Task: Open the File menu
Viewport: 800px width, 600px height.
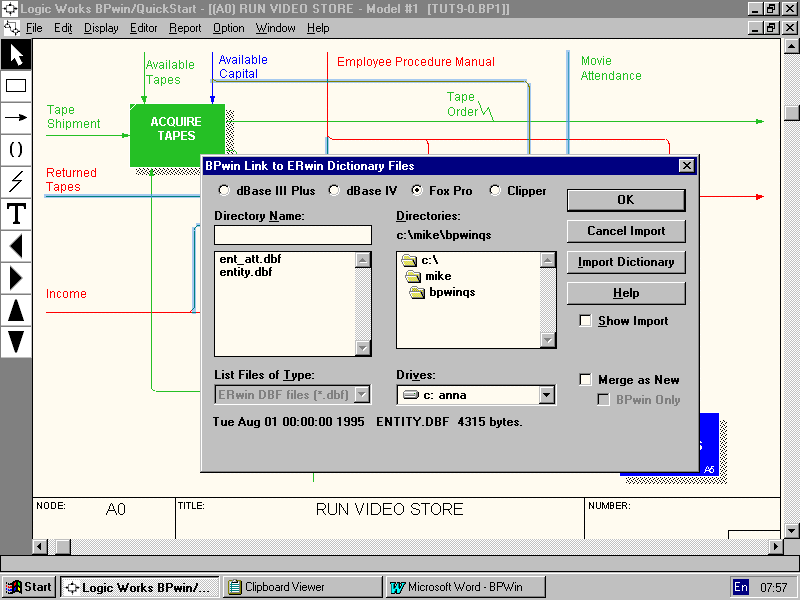Action: coord(34,28)
